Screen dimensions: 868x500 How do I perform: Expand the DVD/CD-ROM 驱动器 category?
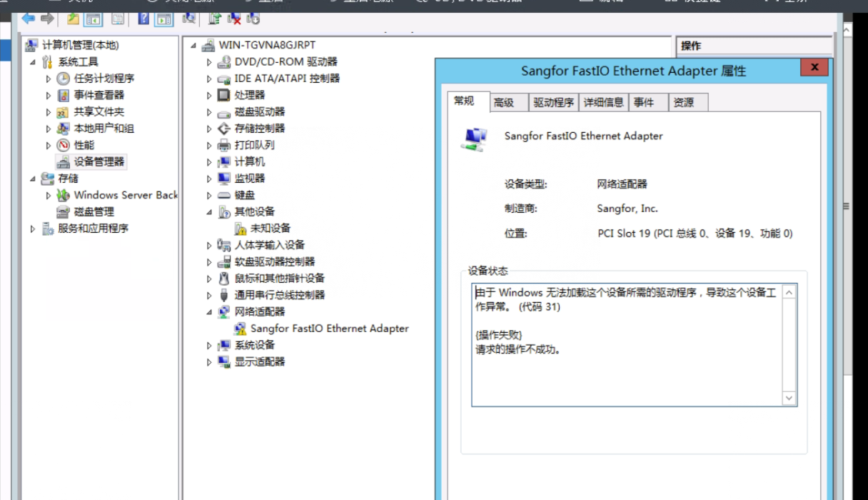pos(209,62)
